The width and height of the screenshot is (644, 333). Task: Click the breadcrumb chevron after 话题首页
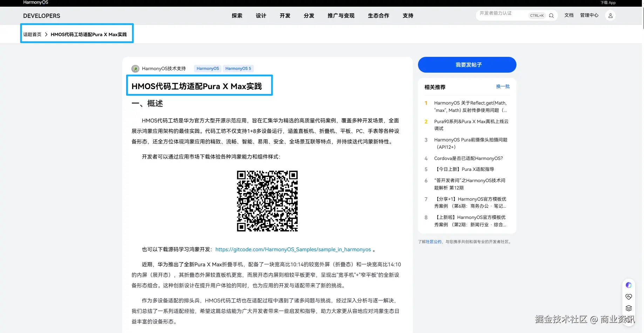point(46,34)
